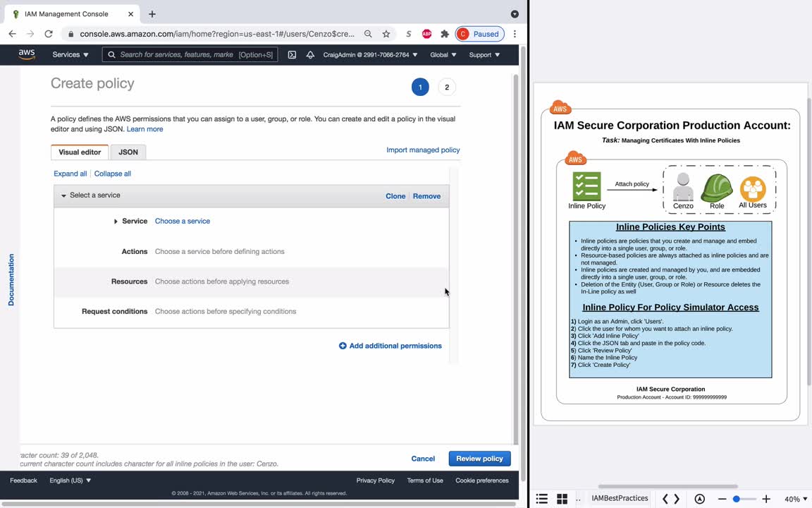Screen dimensions: 812x508
Task: Open the CloudShell icon in AWS navbar
Action: [292, 54]
